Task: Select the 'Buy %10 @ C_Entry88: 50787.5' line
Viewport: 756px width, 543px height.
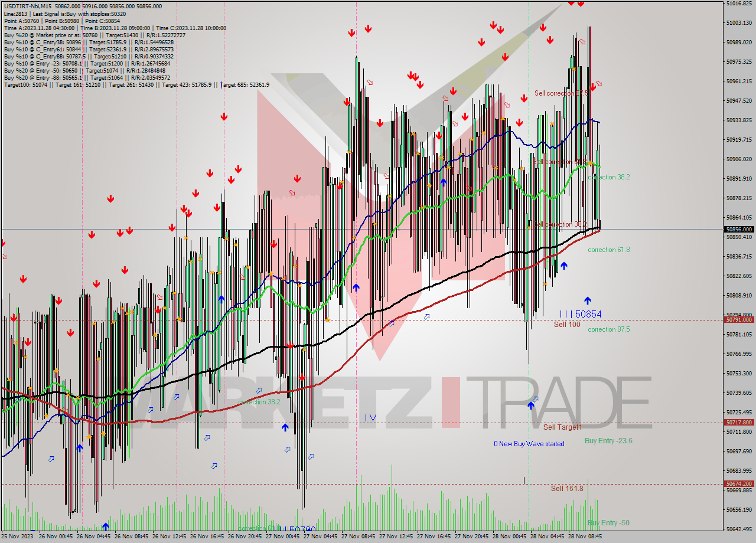Action: 89,56
